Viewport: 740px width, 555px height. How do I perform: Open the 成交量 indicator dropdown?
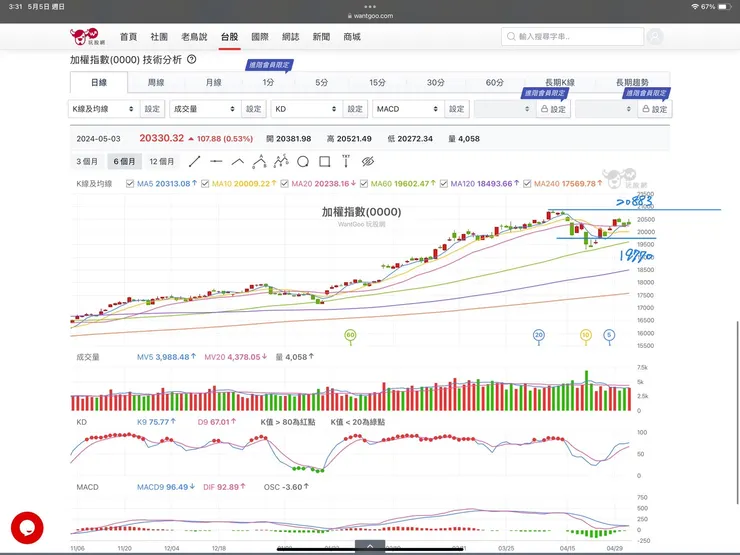pyautogui.click(x=205, y=109)
